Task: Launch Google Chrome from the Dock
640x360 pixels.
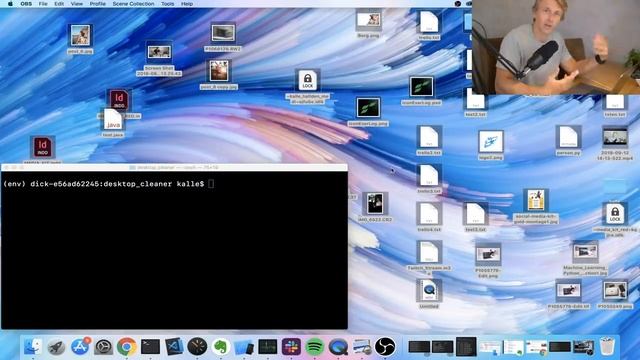Action: 127,347
